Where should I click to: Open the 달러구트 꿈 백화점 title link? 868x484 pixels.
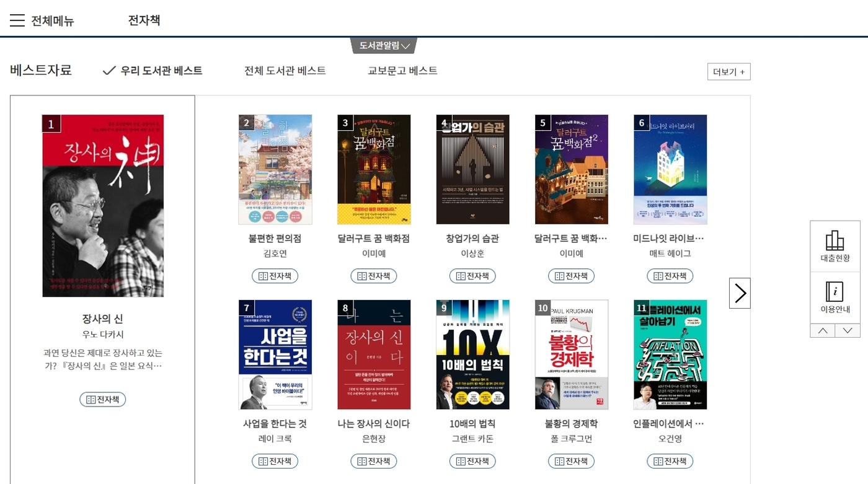click(x=373, y=239)
